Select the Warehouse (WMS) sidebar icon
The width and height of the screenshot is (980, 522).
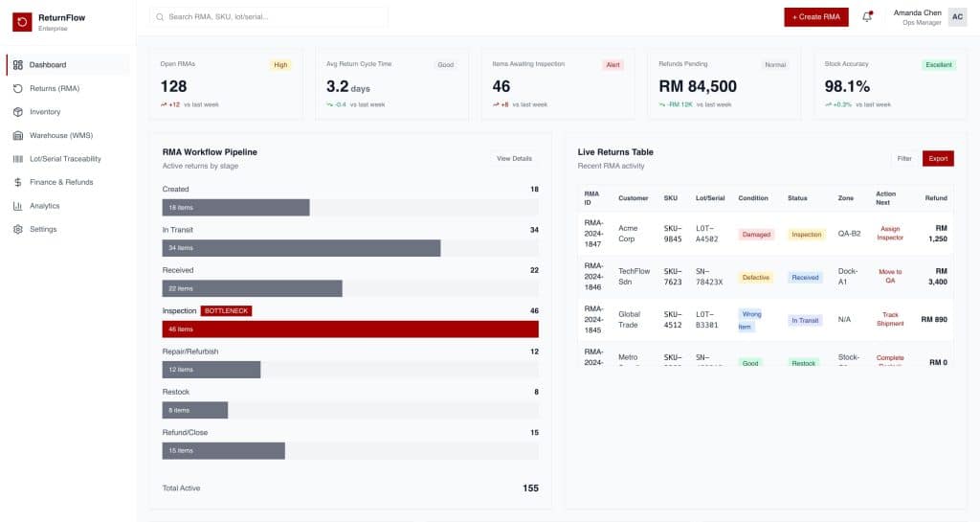point(18,135)
